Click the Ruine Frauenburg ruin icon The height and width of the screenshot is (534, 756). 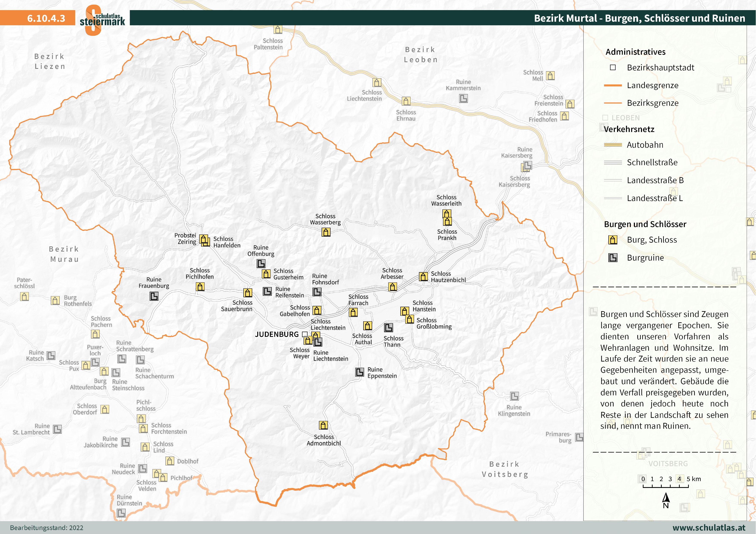coord(154,296)
